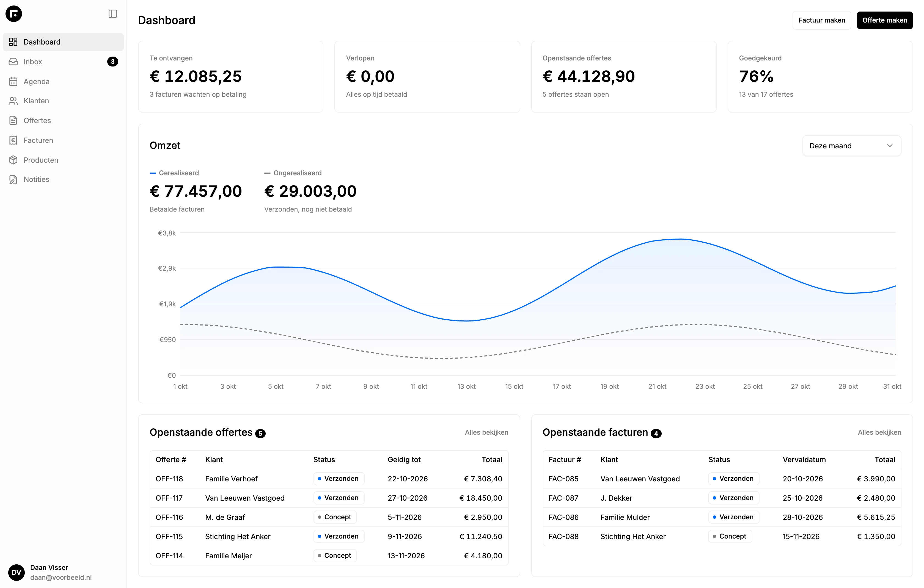This screenshot has height=588, width=924.
Task: Open Daan Visser account menu
Action: pos(63,572)
